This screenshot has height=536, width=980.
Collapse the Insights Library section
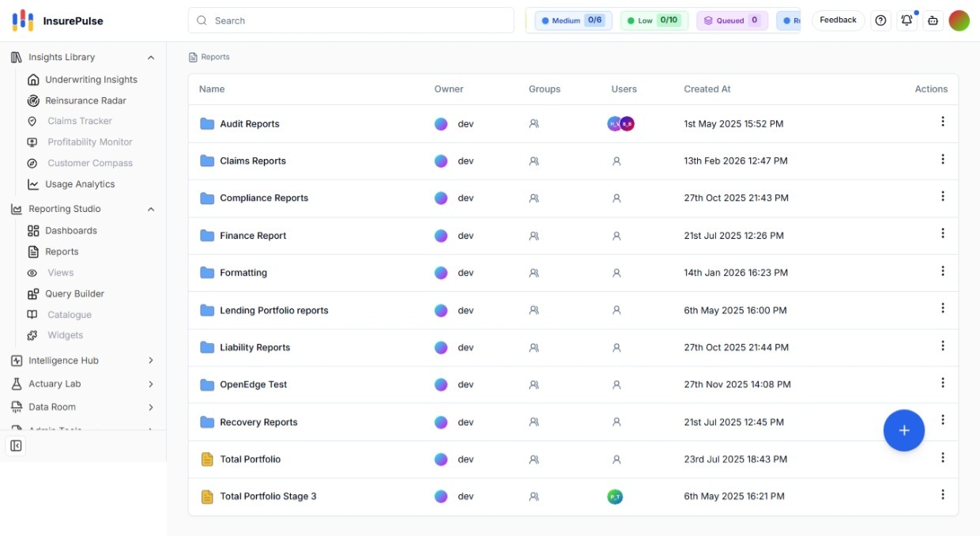(151, 58)
